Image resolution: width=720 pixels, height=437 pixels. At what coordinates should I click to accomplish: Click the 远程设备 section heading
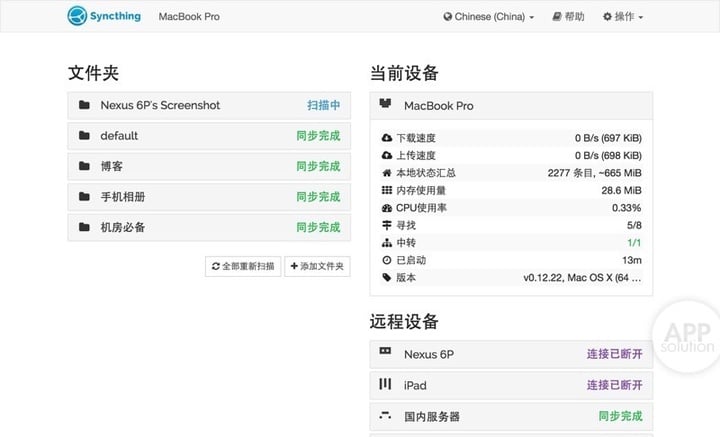click(x=404, y=322)
